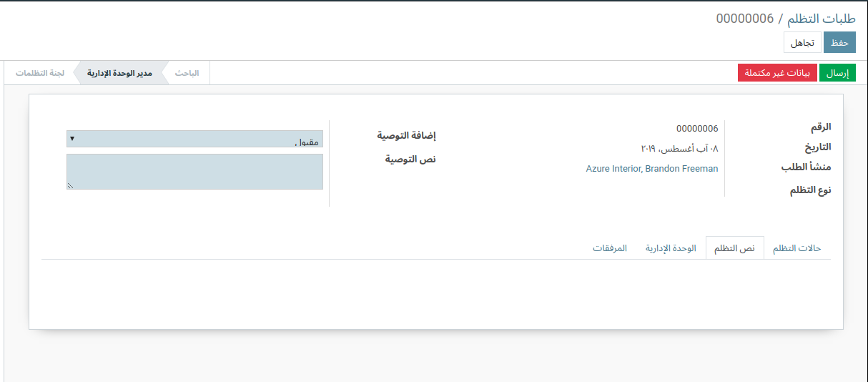Click the text area resize handle corner

tap(70, 186)
